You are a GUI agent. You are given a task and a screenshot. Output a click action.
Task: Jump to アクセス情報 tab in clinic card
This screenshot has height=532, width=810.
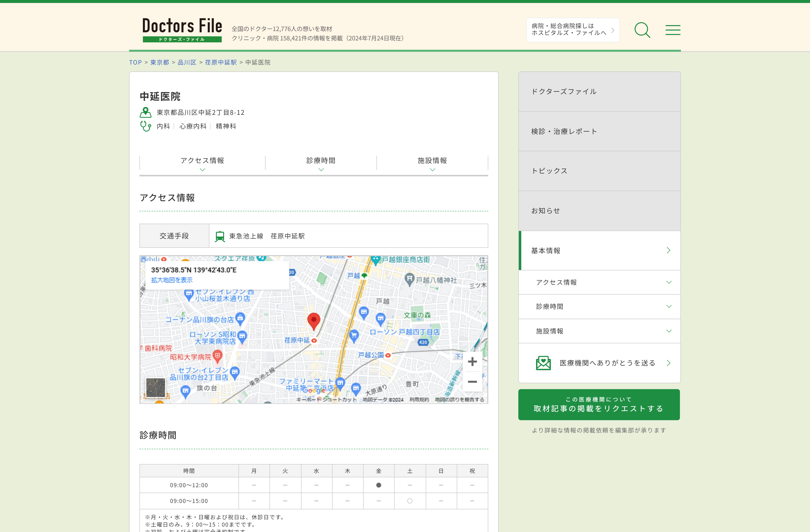tap(202, 163)
